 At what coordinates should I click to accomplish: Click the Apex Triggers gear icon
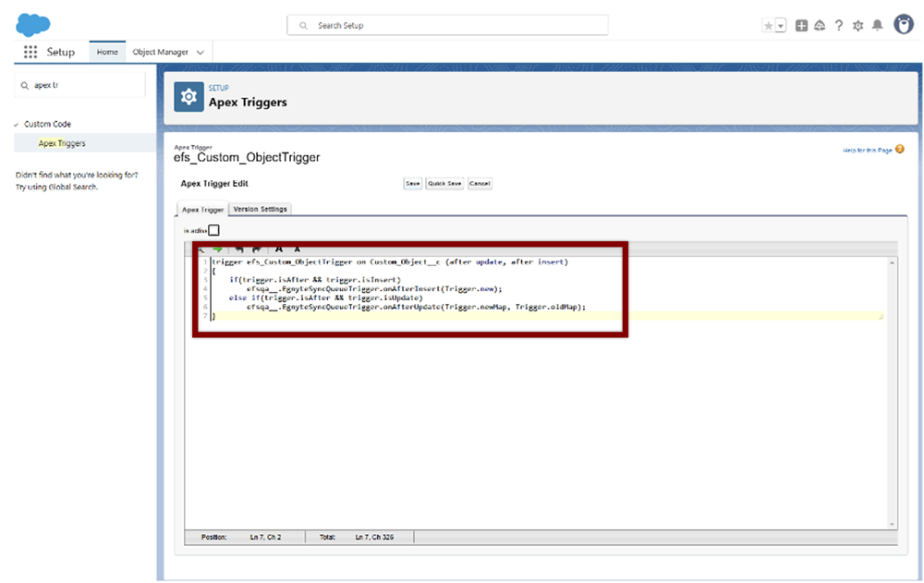(x=188, y=97)
